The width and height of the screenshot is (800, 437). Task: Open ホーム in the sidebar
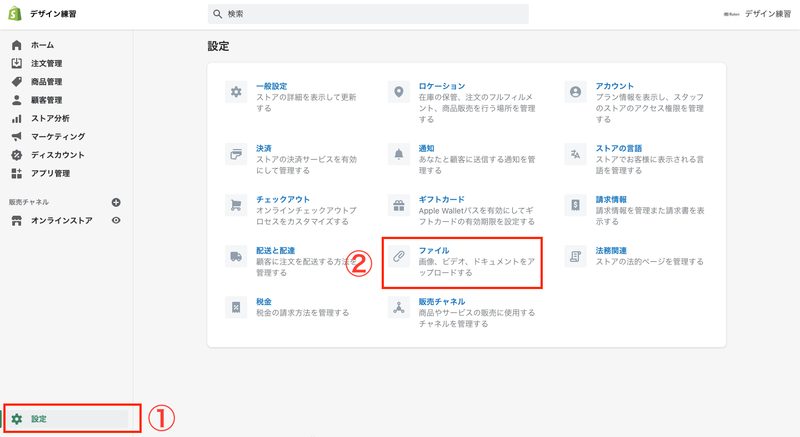(42, 45)
